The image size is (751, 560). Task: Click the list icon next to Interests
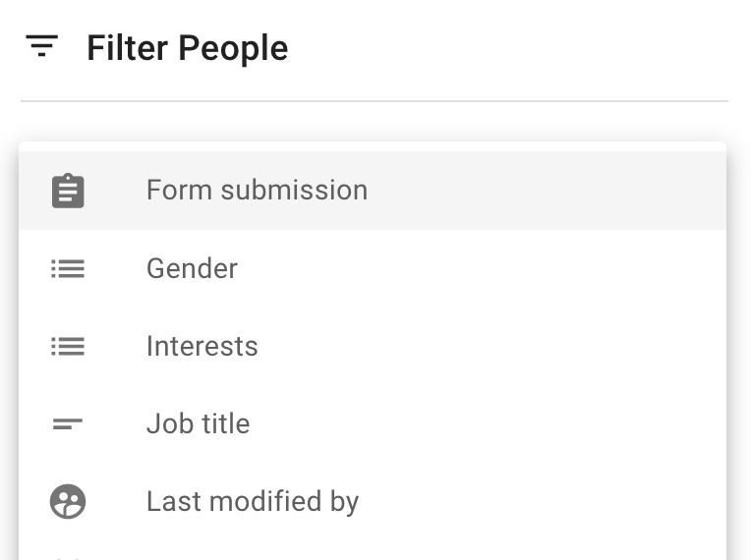point(68,346)
